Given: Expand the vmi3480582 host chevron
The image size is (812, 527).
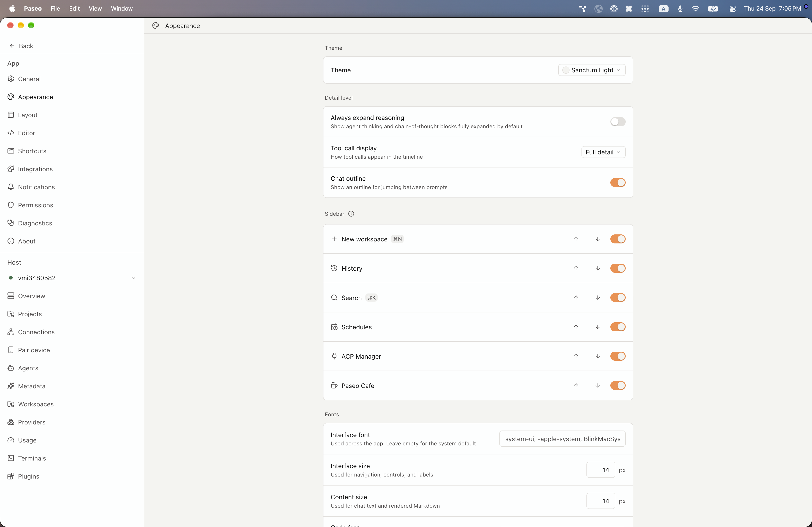Looking at the screenshot, I should click(x=133, y=278).
